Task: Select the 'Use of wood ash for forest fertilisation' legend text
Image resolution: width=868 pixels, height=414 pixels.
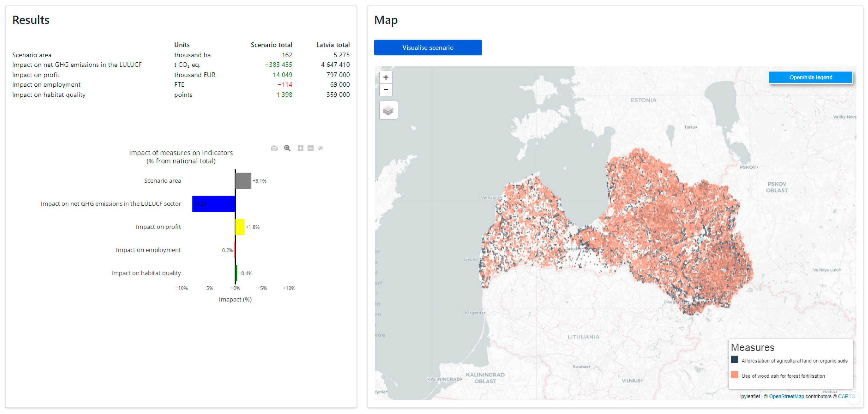Action: tap(783, 376)
